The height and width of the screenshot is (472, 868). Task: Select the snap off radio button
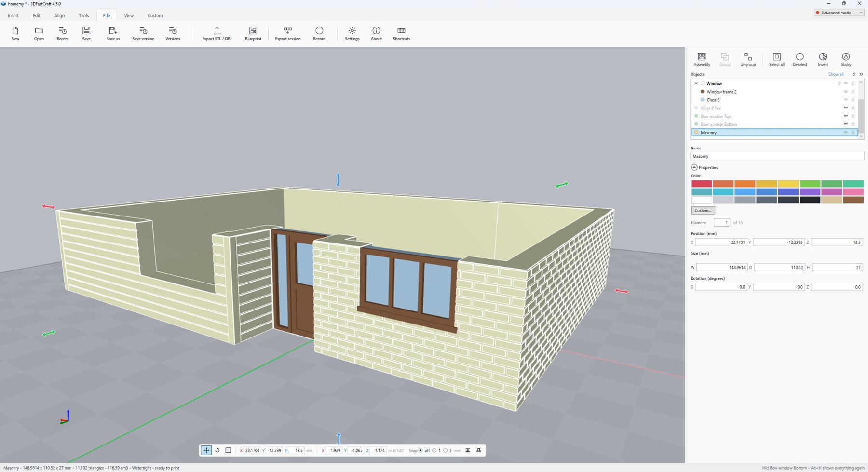coord(420,451)
